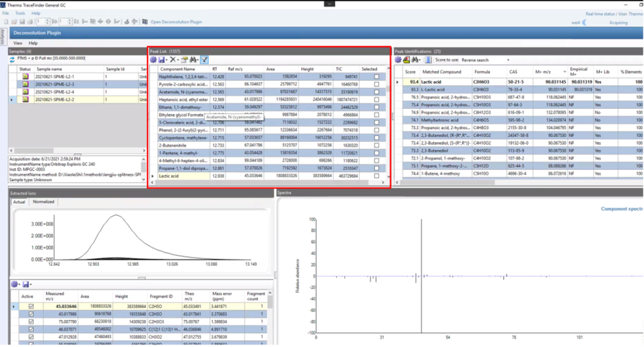Open the 'Score to use' Reverse search dropdown
The width and height of the screenshot is (644, 347).
point(507,60)
